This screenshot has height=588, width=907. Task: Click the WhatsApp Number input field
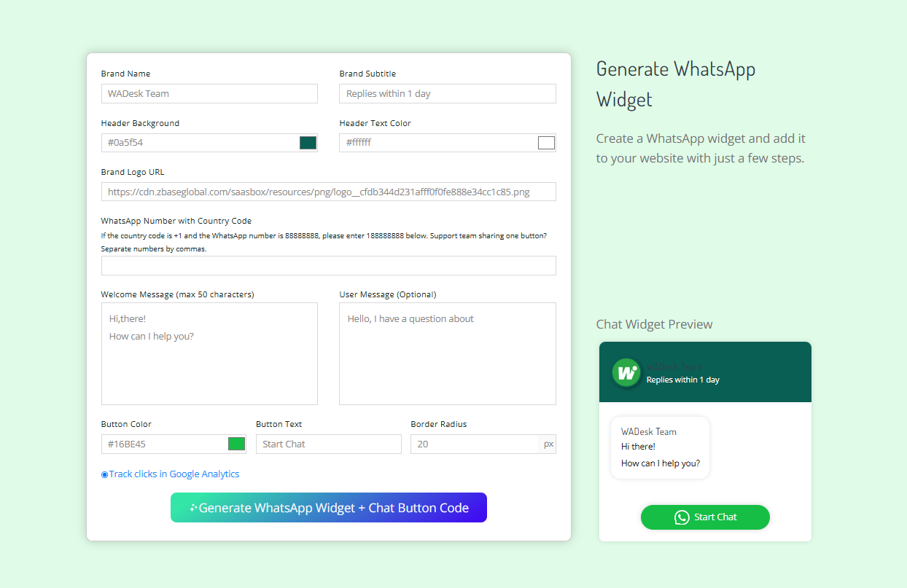[328, 265]
